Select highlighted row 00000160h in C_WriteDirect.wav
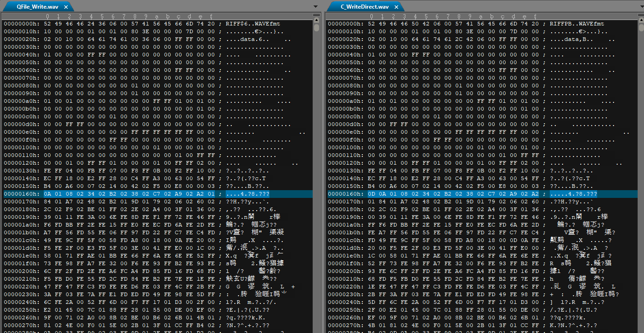This screenshot has width=644, height=333. pyautogui.click(x=482, y=194)
